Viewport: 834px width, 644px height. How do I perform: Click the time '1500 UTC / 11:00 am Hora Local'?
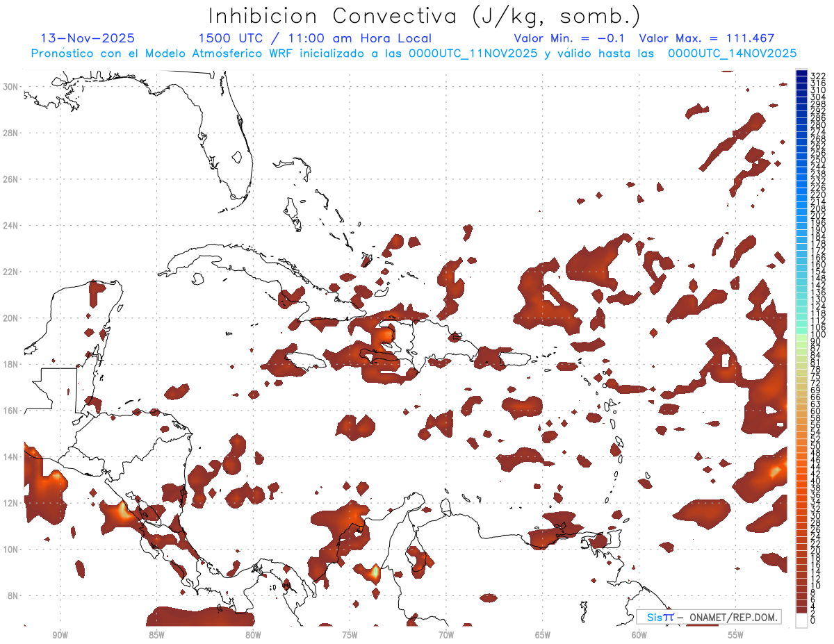click(x=315, y=39)
